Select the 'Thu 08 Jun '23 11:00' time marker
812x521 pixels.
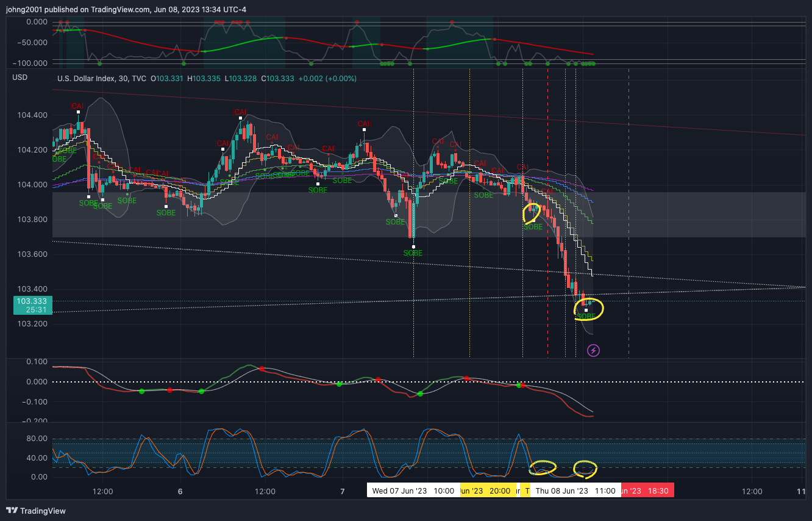click(575, 490)
